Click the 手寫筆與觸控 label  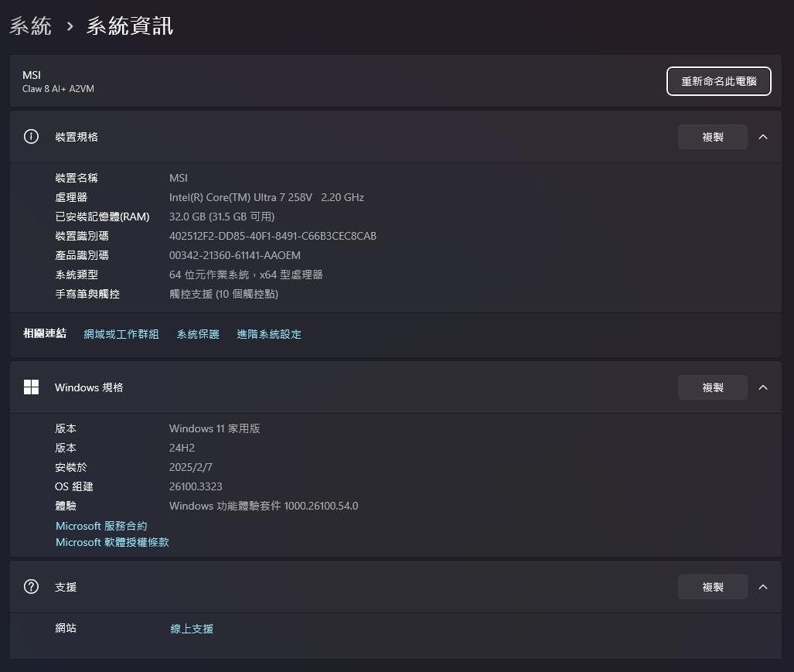point(87,294)
